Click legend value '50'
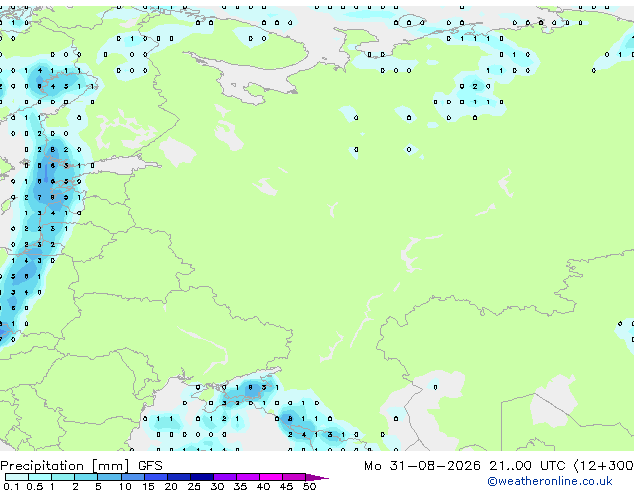This screenshot has height=490, width=634. click(309, 486)
